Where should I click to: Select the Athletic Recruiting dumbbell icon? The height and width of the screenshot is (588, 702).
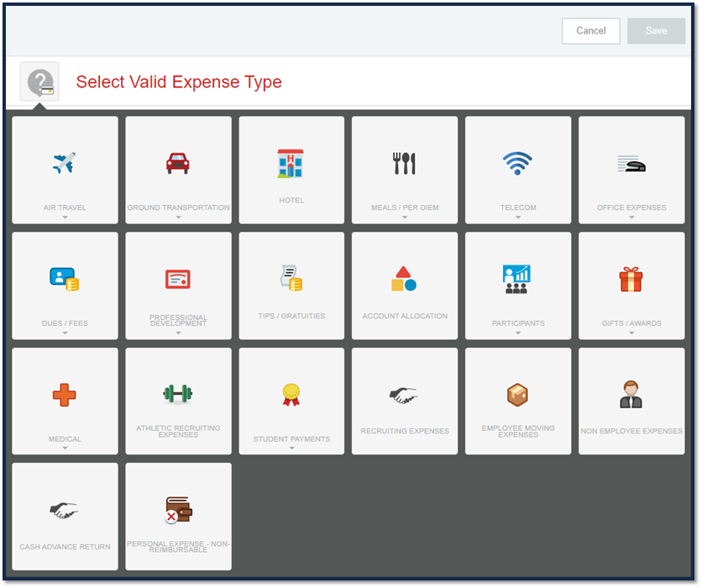point(178,394)
